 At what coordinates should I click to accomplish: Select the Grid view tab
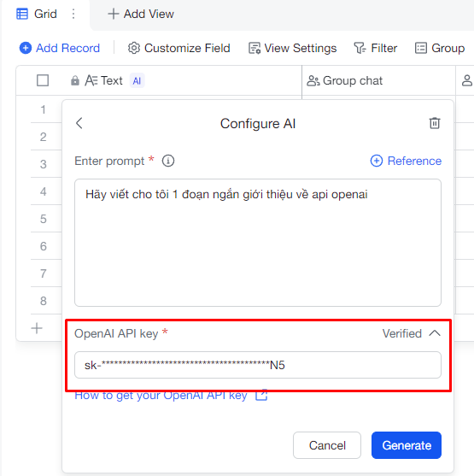tap(37, 14)
